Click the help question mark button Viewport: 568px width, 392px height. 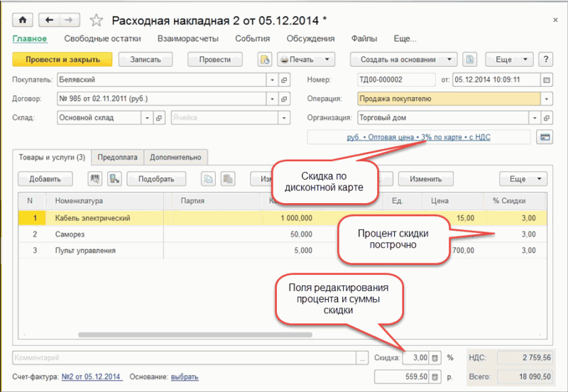tap(546, 60)
